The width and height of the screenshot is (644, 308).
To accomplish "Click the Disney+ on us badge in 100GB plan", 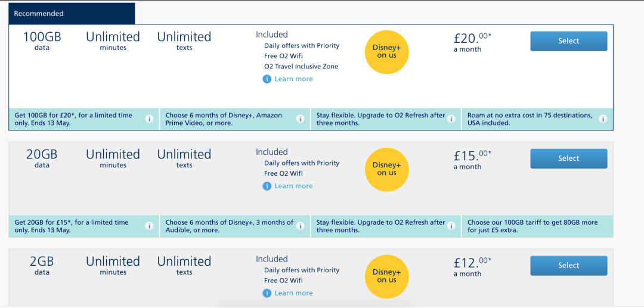I will pyautogui.click(x=386, y=52).
